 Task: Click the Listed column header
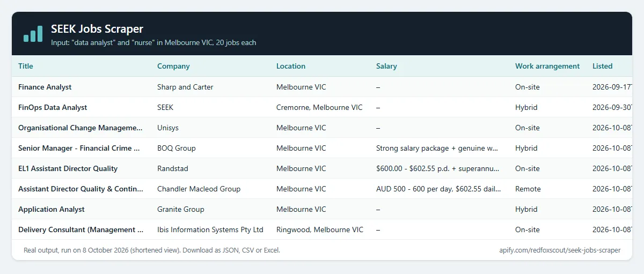click(602, 66)
